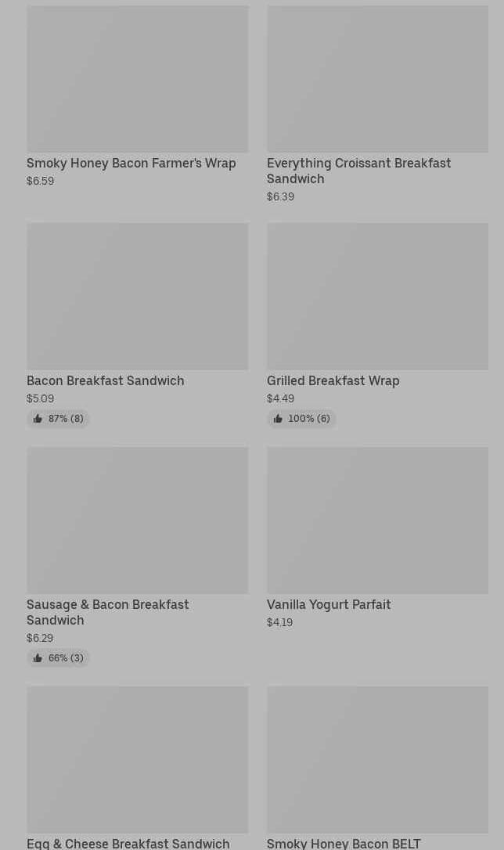Open Smoky Honey Bacon Farmer's Wrap image
Screen dimensions: 504x850
click(137, 79)
